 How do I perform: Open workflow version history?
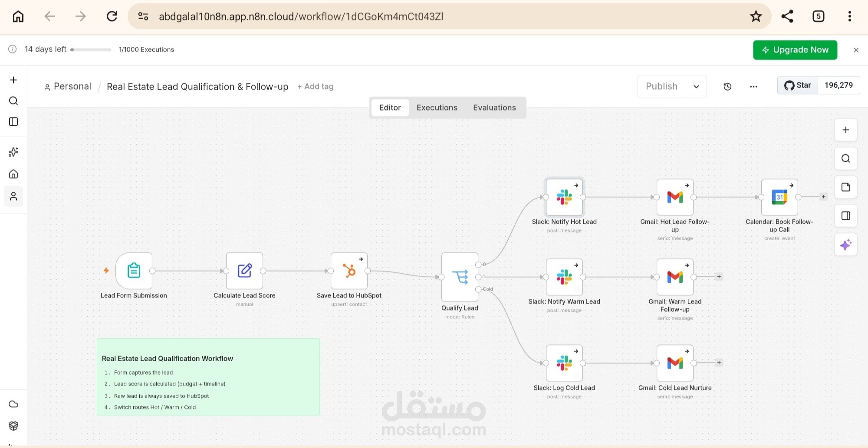coord(728,86)
